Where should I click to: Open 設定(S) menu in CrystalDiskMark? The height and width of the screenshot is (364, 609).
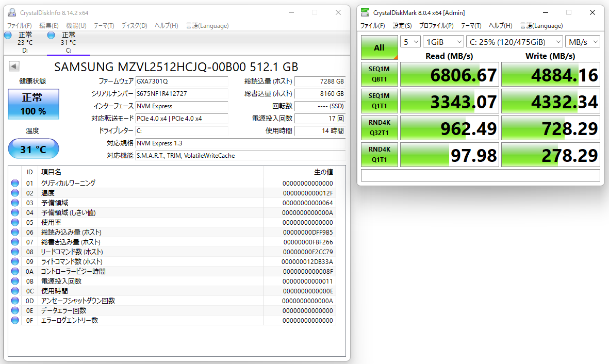click(x=402, y=26)
